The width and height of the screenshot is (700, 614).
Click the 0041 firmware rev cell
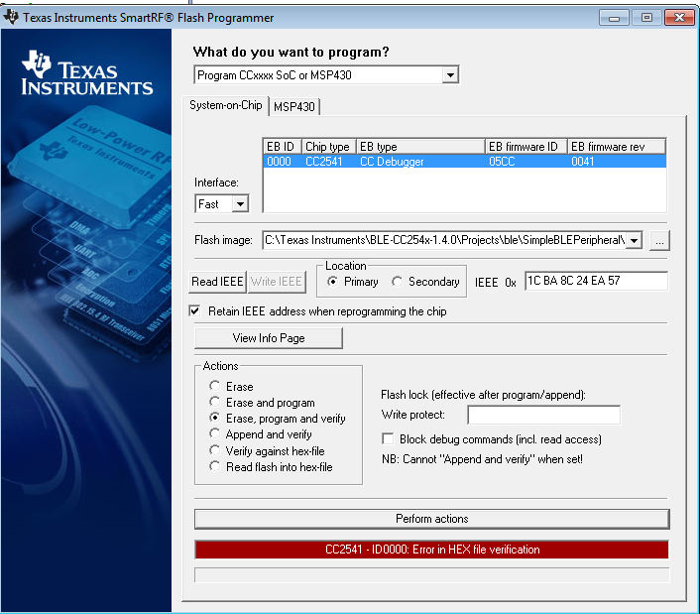583,162
